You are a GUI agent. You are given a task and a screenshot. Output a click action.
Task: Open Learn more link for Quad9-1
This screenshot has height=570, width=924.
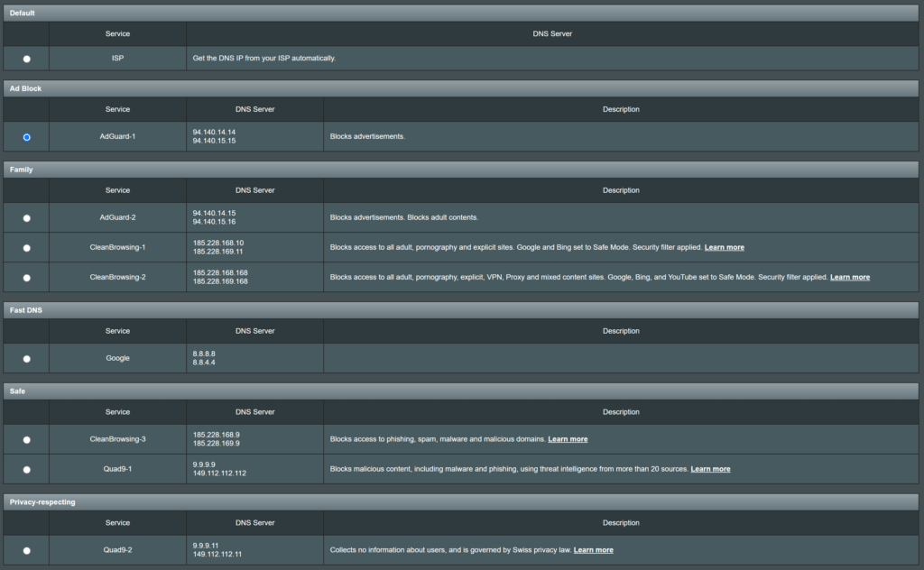point(710,469)
